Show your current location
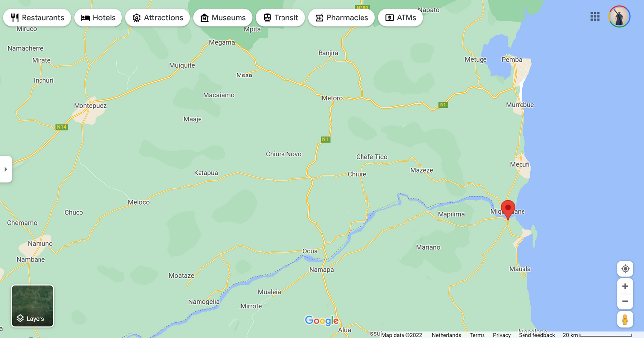644x338 pixels. [625, 269]
